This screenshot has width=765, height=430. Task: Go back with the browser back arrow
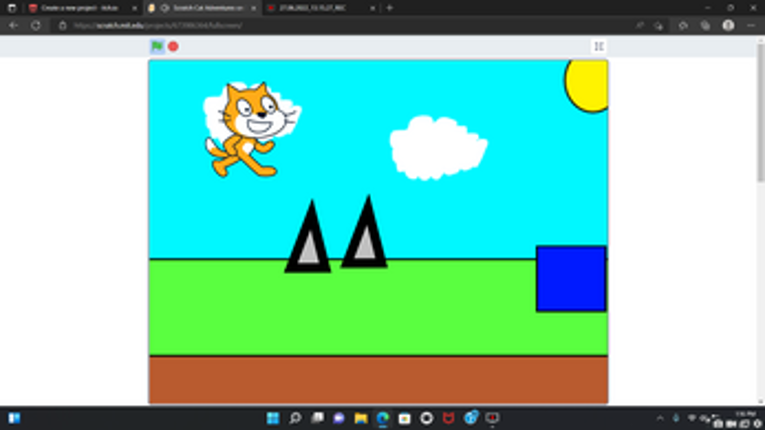(14, 25)
